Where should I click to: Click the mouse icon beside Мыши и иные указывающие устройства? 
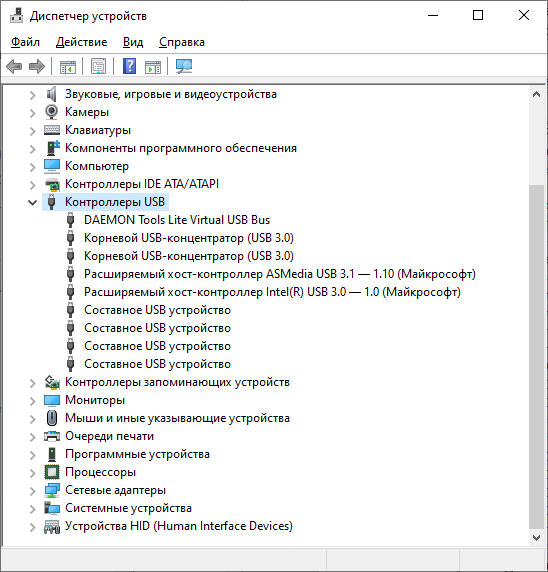pyautogui.click(x=52, y=418)
